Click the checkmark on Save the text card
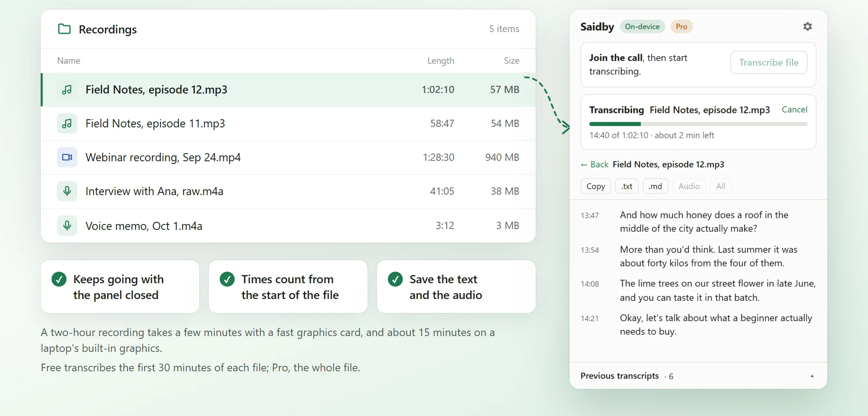868x416 pixels. coord(395,279)
